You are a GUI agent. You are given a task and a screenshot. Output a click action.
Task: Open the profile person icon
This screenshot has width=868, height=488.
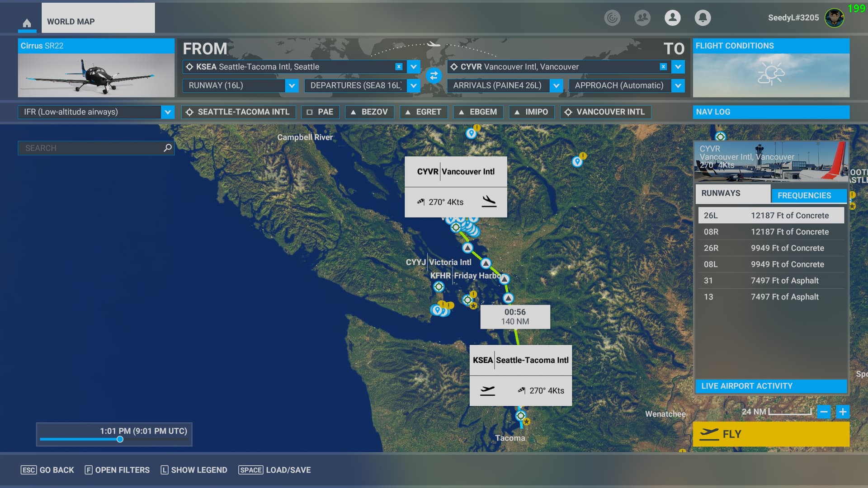tap(673, 18)
